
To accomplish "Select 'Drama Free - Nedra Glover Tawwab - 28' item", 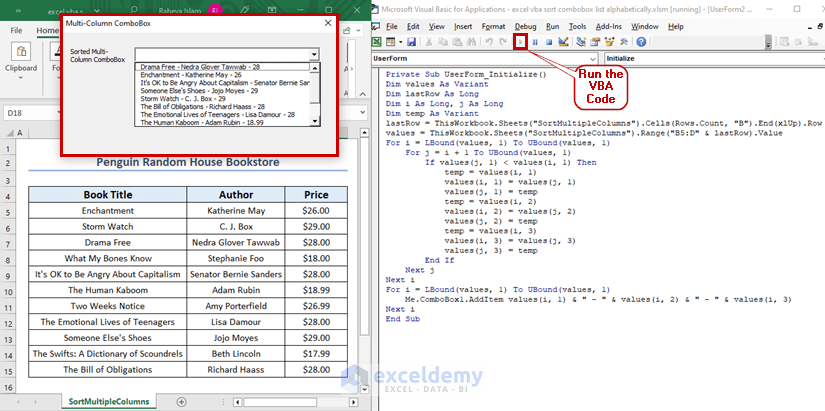I will click(x=223, y=67).
